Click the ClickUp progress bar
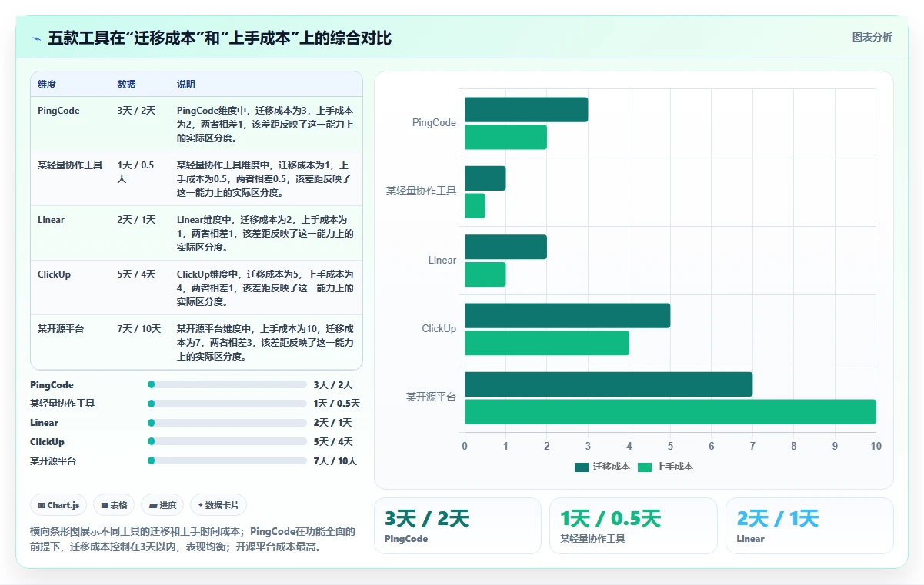924x585 pixels. (x=227, y=441)
